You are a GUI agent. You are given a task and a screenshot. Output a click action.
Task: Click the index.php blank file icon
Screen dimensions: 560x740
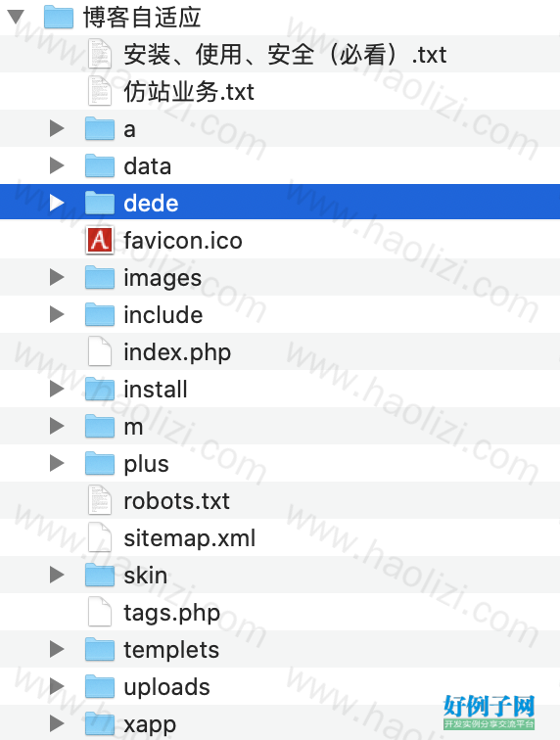(100, 351)
